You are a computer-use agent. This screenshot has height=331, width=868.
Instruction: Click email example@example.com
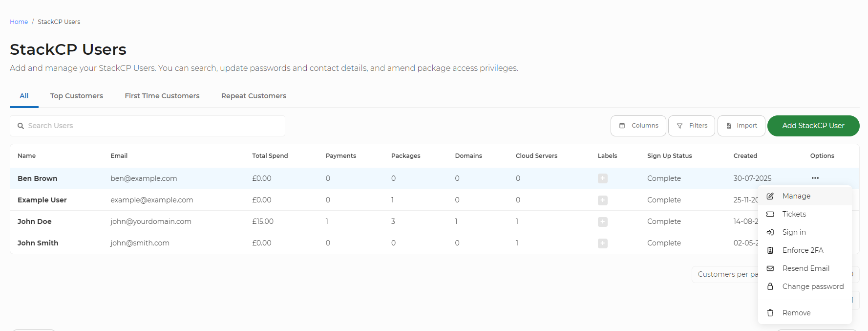point(152,200)
